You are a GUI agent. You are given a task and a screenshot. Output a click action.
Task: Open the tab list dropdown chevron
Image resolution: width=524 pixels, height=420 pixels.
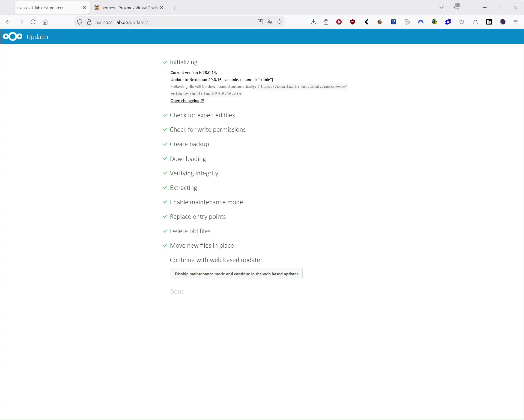[x=442, y=7]
